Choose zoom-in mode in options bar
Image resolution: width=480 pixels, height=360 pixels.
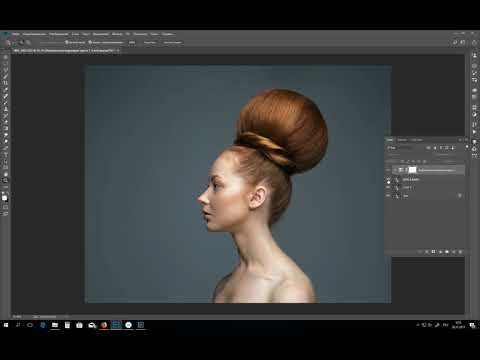[21, 42]
